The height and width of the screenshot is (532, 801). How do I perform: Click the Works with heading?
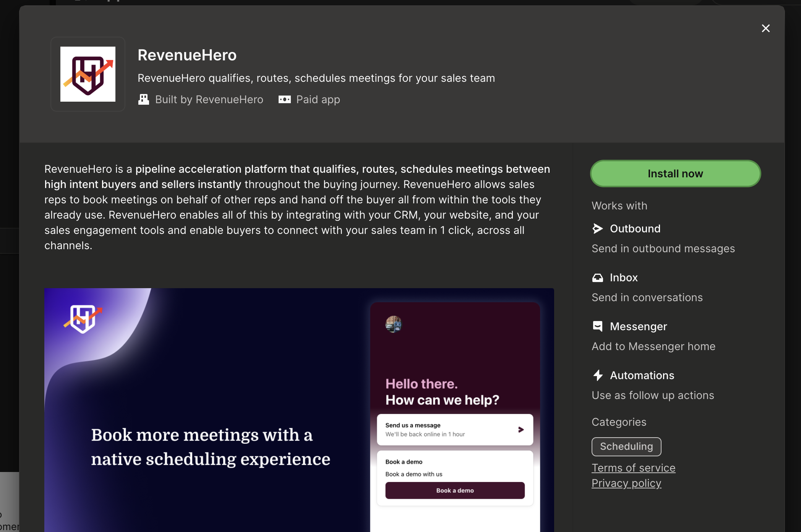pyautogui.click(x=619, y=206)
